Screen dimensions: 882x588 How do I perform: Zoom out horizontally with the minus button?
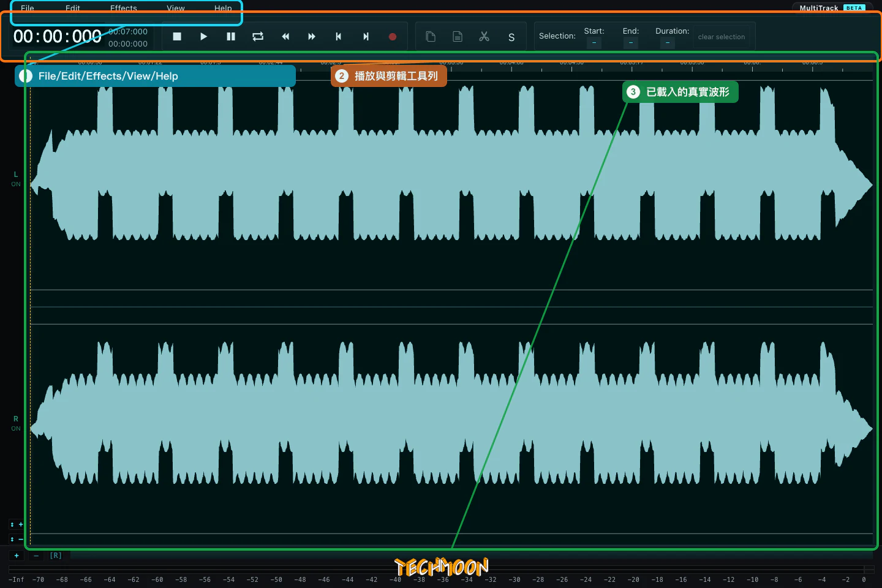point(36,556)
